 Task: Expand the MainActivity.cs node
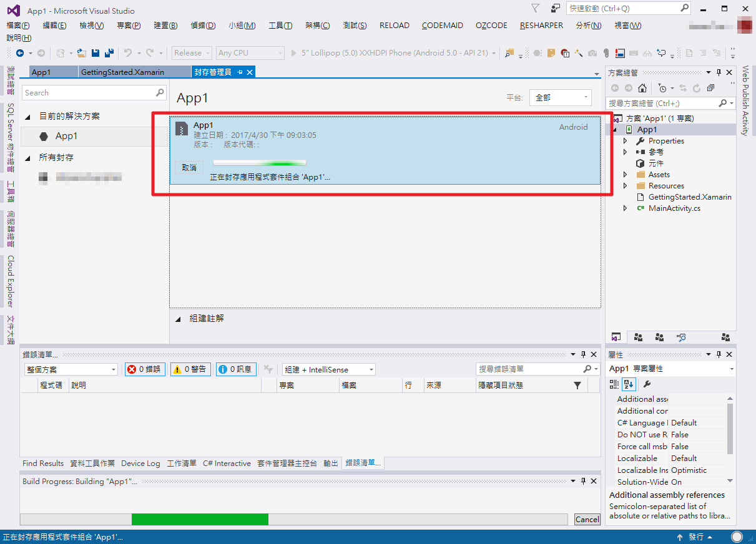coord(625,208)
